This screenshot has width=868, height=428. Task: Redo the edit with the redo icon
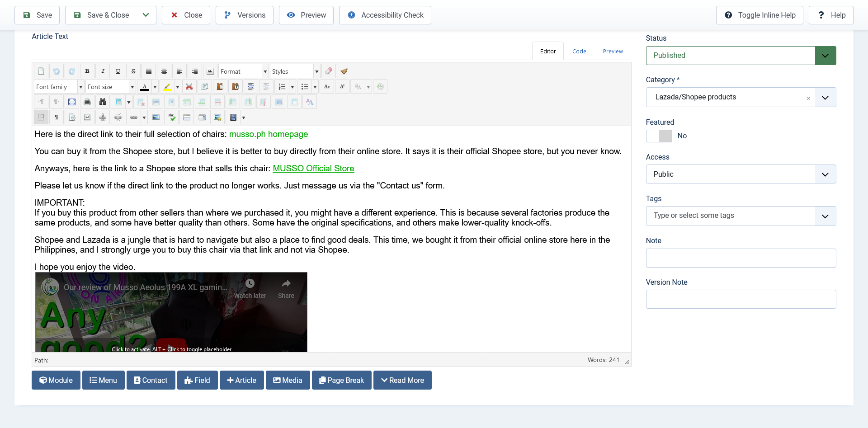tap(72, 71)
